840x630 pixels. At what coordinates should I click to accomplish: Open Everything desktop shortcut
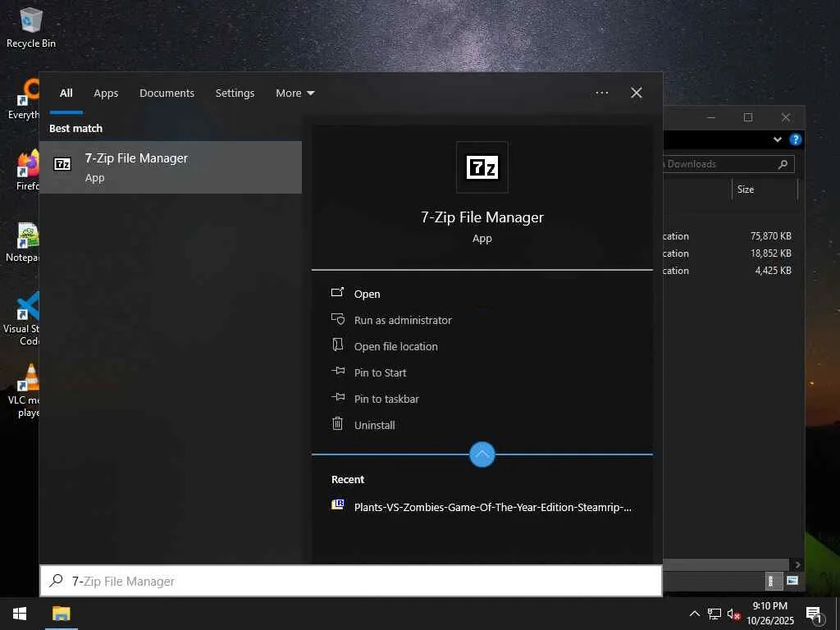click(x=24, y=99)
